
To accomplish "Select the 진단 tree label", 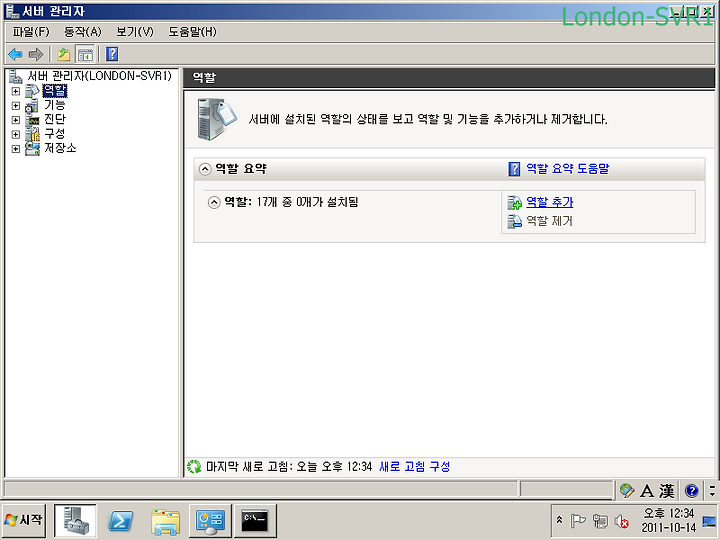I will [x=55, y=119].
